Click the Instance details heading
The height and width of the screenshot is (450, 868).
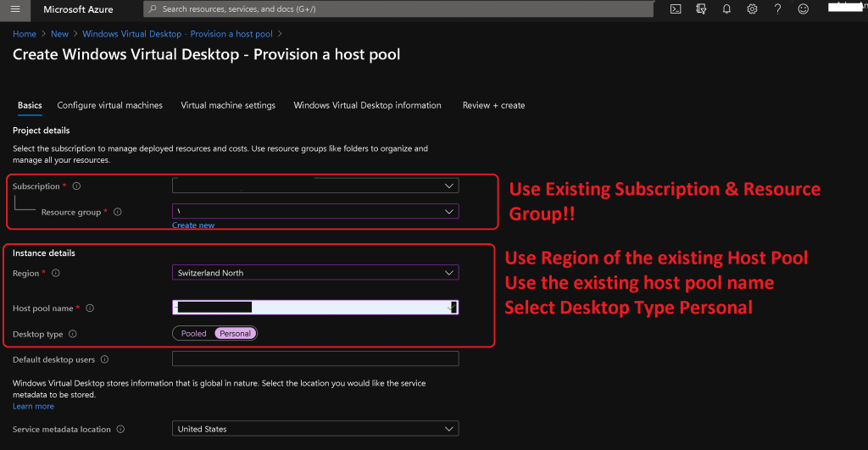coord(44,253)
